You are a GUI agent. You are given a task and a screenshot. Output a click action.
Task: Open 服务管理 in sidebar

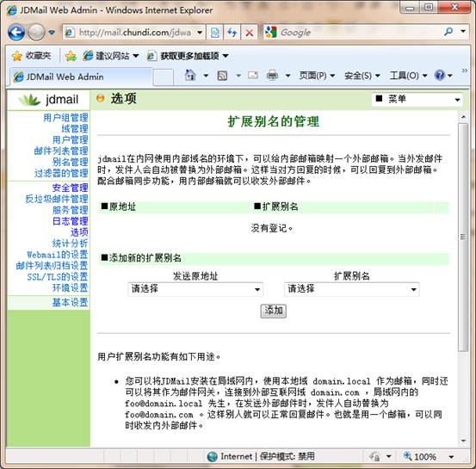pyautogui.click(x=70, y=210)
